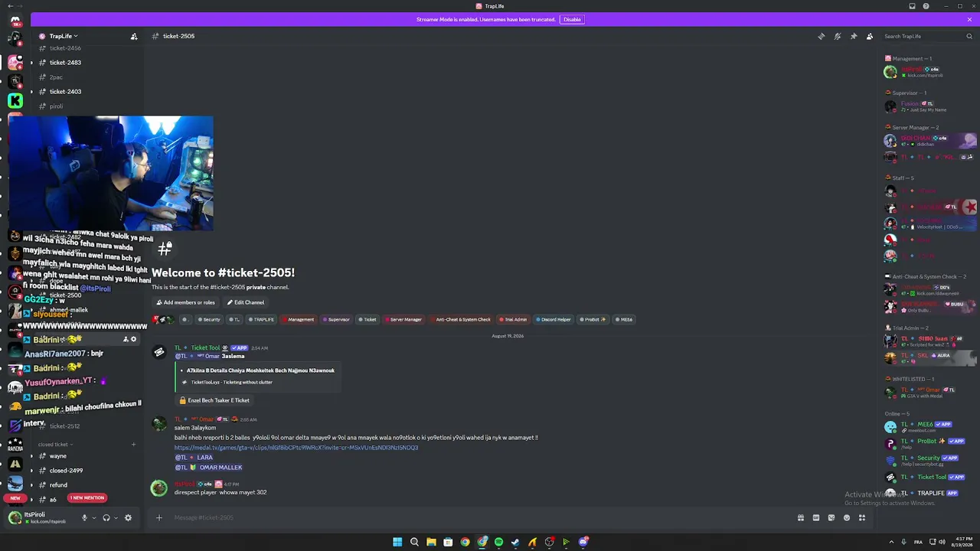Open the gift icon in message bar
Viewport: 980px width, 551px height.
coord(801,518)
